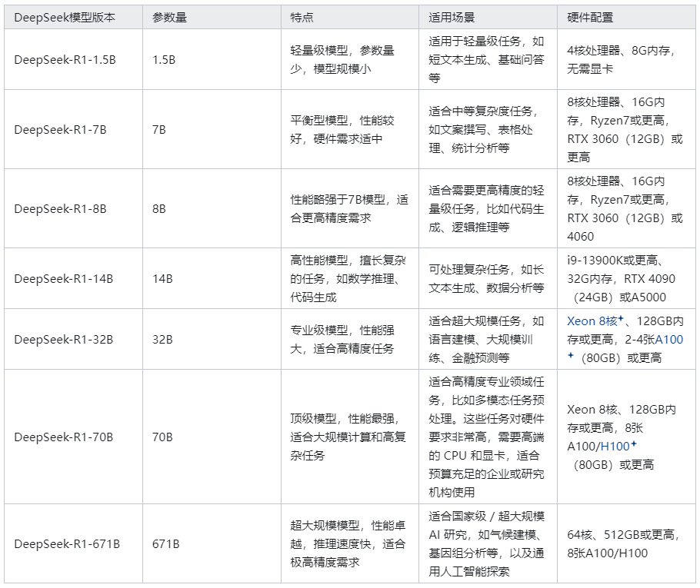Select the "671B" parameter count cell
The image size is (700, 588).
pyautogui.click(x=166, y=544)
